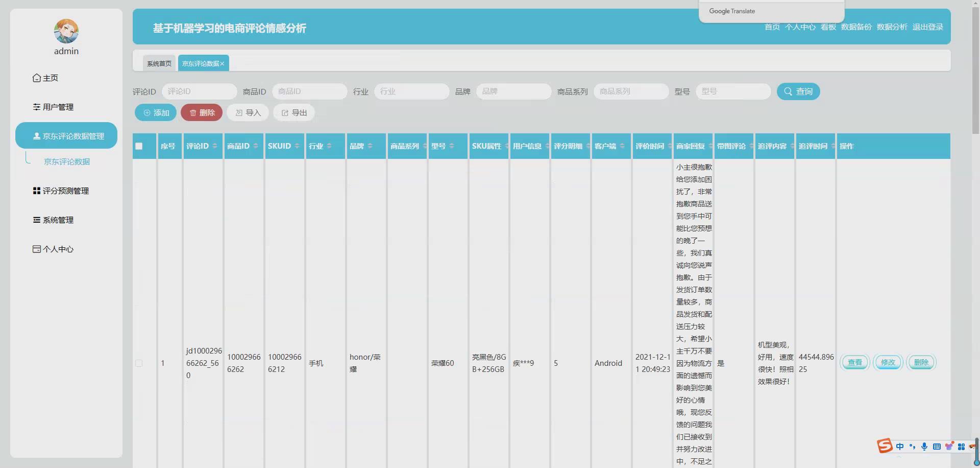Expand the 个人中心 sidebar menu

pos(66,249)
